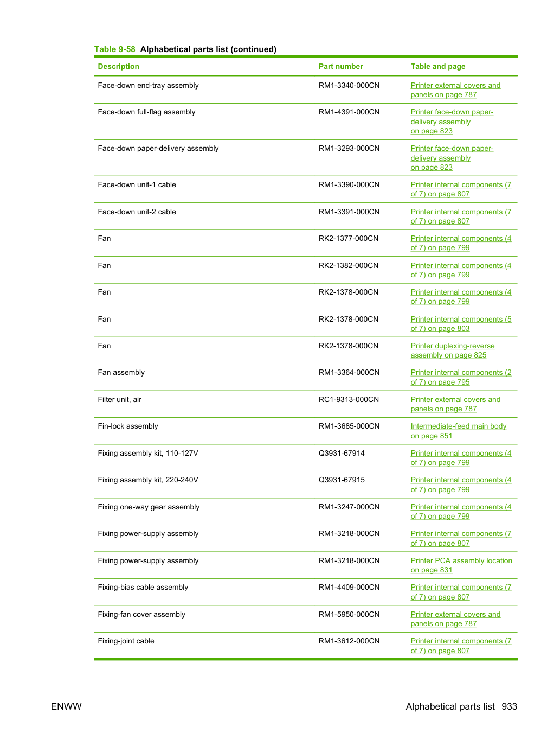Follow the link for Fixing-bias cable assembly
Screen dimensions: 560x746
(461, 592)
